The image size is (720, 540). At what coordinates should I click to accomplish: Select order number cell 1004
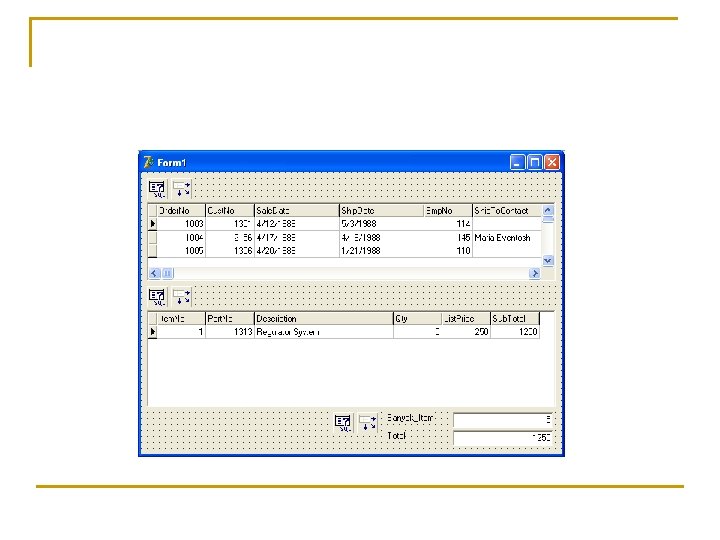pyautogui.click(x=181, y=238)
